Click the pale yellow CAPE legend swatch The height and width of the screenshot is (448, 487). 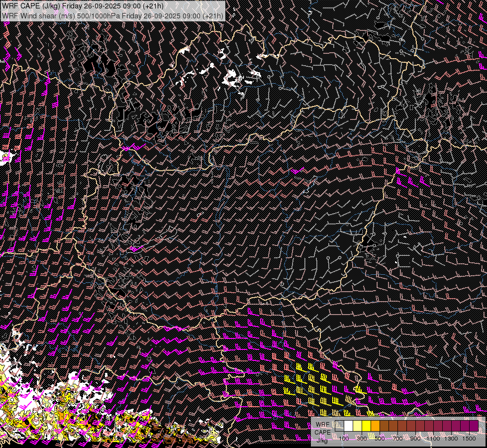(358, 426)
